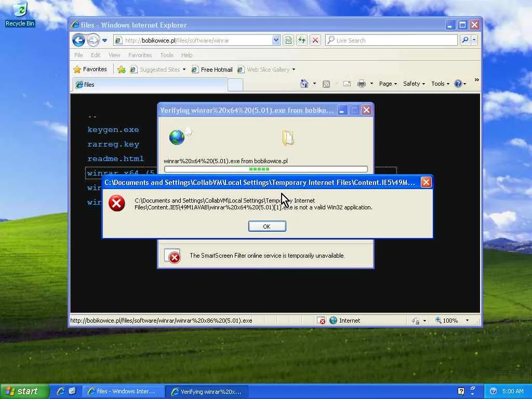Click the Internet Explorer quick launch icon
This screenshot has height=399, width=532.
pos(61,391)
